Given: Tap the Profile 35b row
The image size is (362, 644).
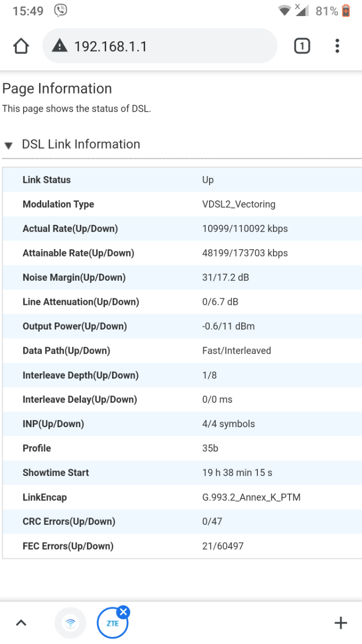Looking at the screenshot, I should coord(182,448).
